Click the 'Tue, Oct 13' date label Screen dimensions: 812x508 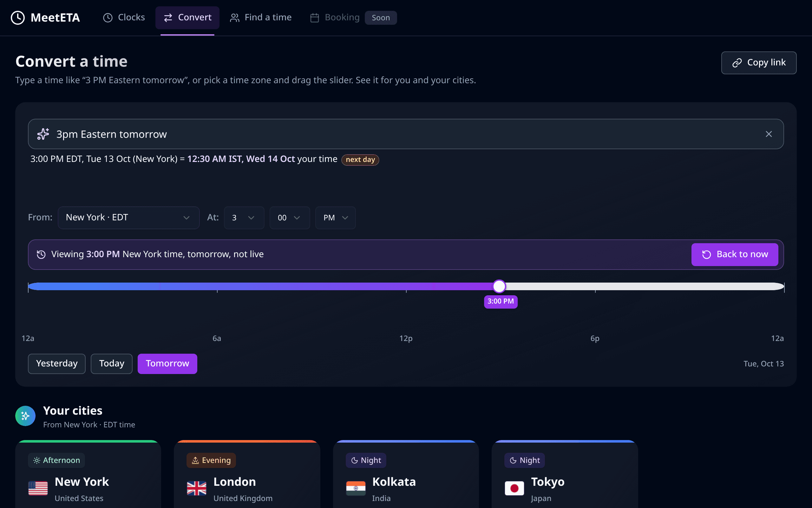[x=763, y=364]
